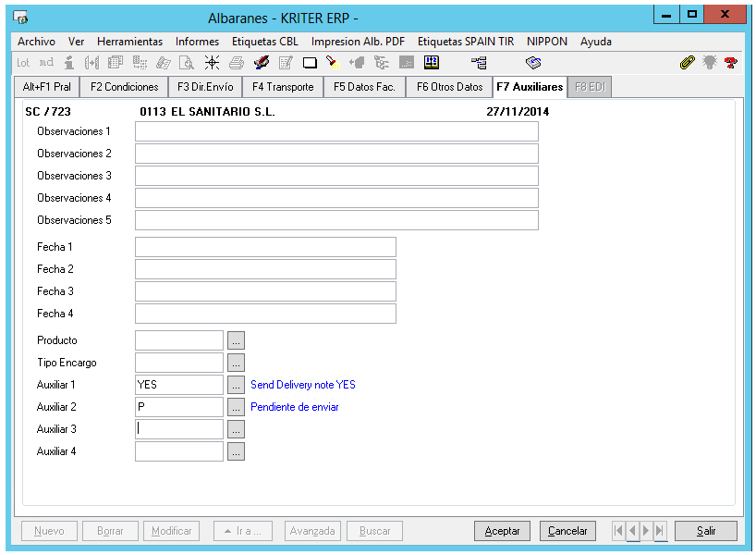
Task: Click the Auxiliar 1 field containing YES
Action: pos(179,385)
